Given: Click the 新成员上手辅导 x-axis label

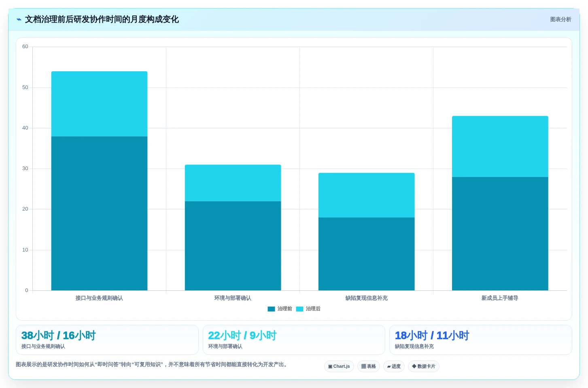Looking at the screenshot, I should pos(500,298).
